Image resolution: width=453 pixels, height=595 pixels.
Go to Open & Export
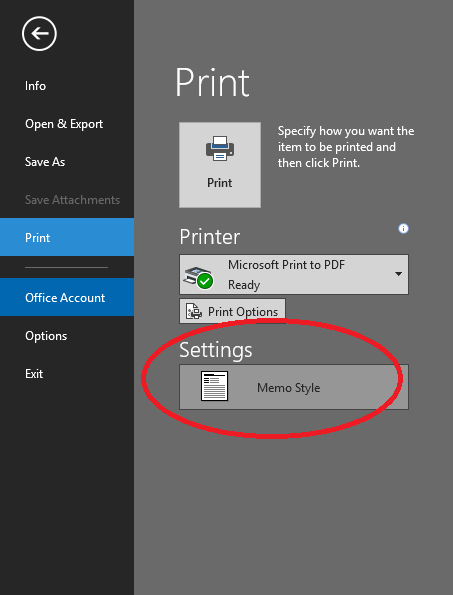(64, 124)
